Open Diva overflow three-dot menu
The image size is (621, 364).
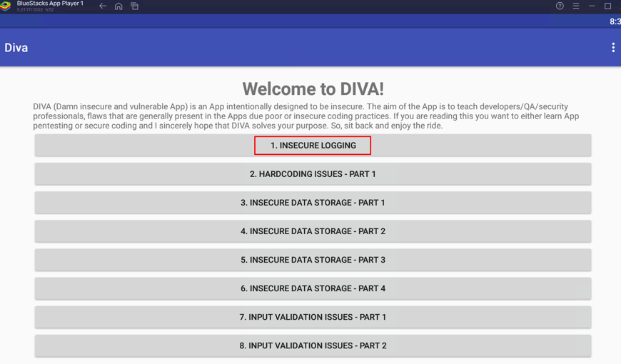(x=613, y=48)
